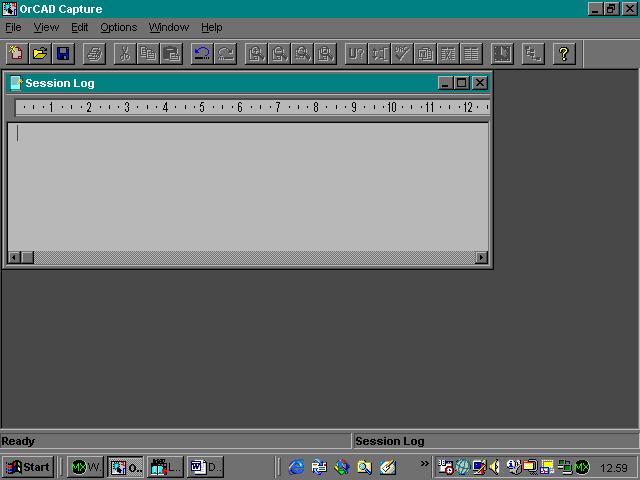Click the speaker volume tray icon
640x480 pixels.
(495, 467)
